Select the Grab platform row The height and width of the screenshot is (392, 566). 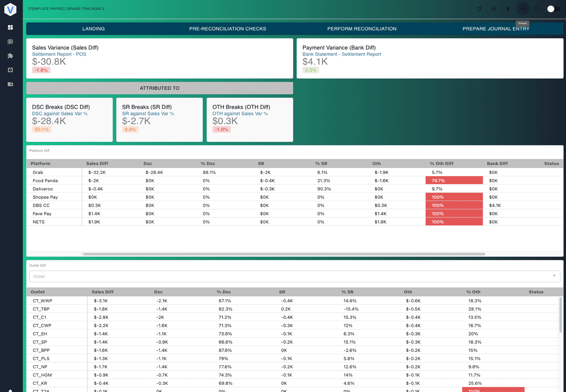tap(295, 172)
